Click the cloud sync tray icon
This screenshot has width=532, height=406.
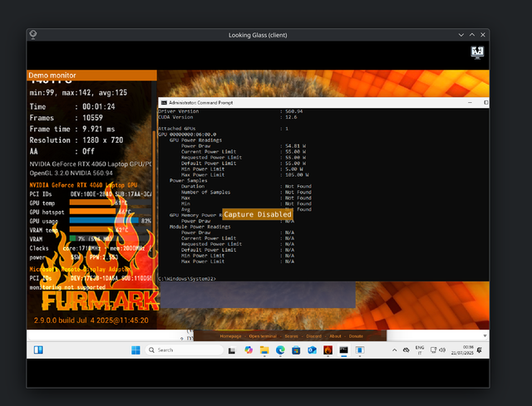click(406, 350)
